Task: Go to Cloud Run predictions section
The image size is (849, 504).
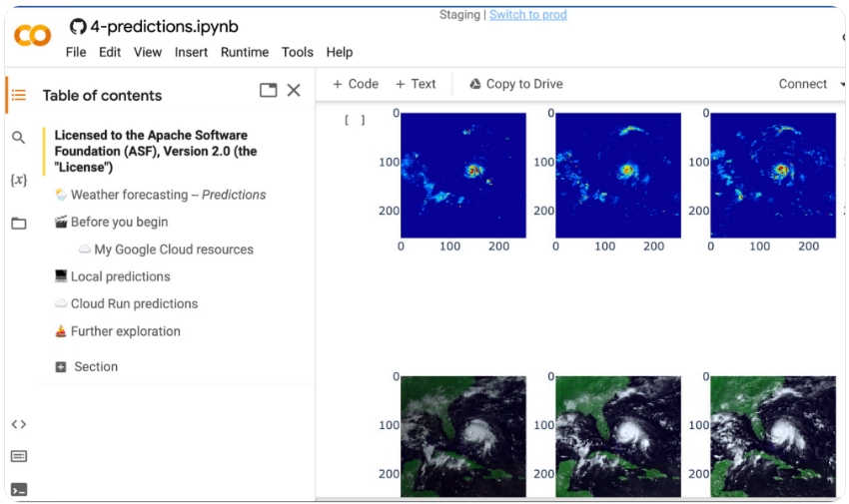Action: (x=134, y=304)
